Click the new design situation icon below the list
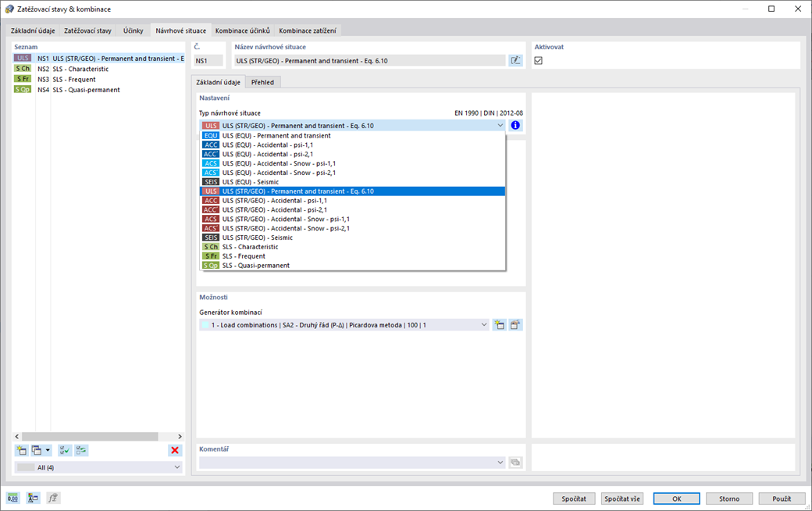The image size is (812, 511). tap(21, 450)
